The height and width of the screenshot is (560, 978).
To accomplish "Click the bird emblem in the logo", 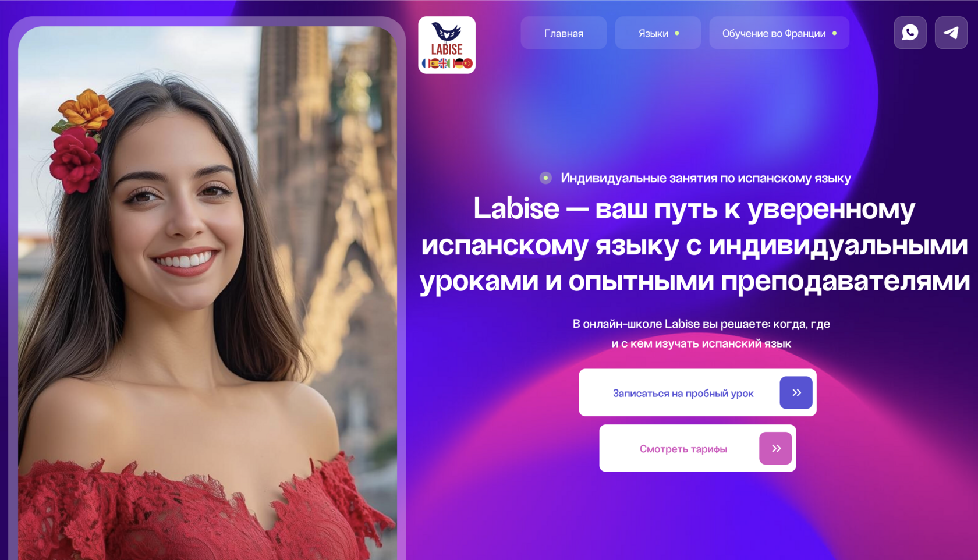I will point(447,31).
